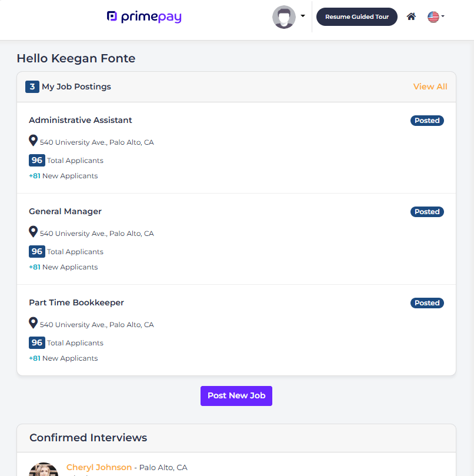
Task: Click Resume Guided Tour
Action: pyautogui.click(x=356, y=16)
